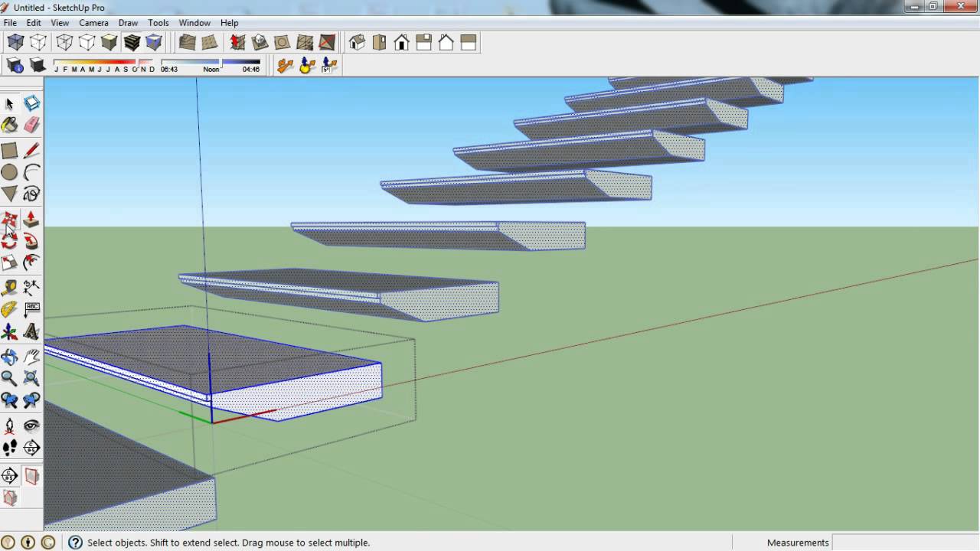Activate the Orbit tool

(x=9, y=357)
